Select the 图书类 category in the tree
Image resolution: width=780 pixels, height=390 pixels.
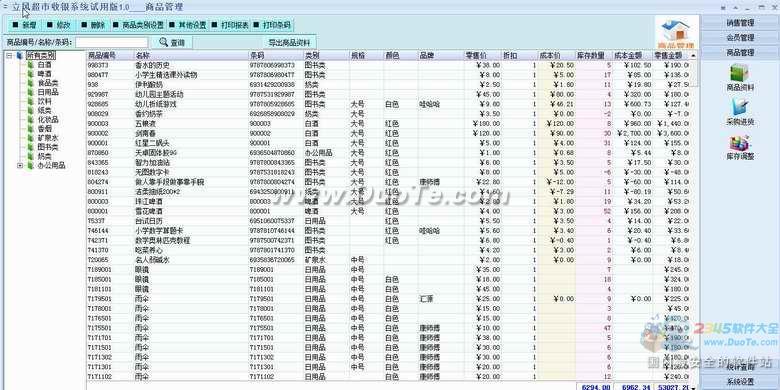tap(48, 147)
